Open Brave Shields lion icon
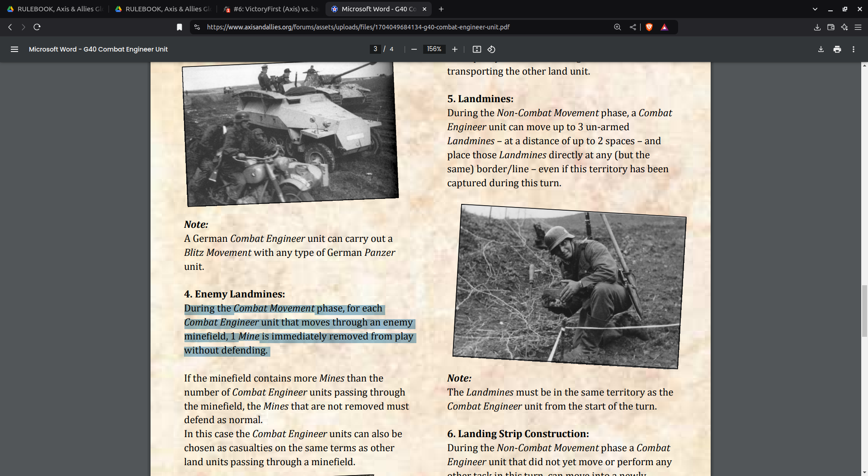The image size is (868, 476). coord(649,27)
